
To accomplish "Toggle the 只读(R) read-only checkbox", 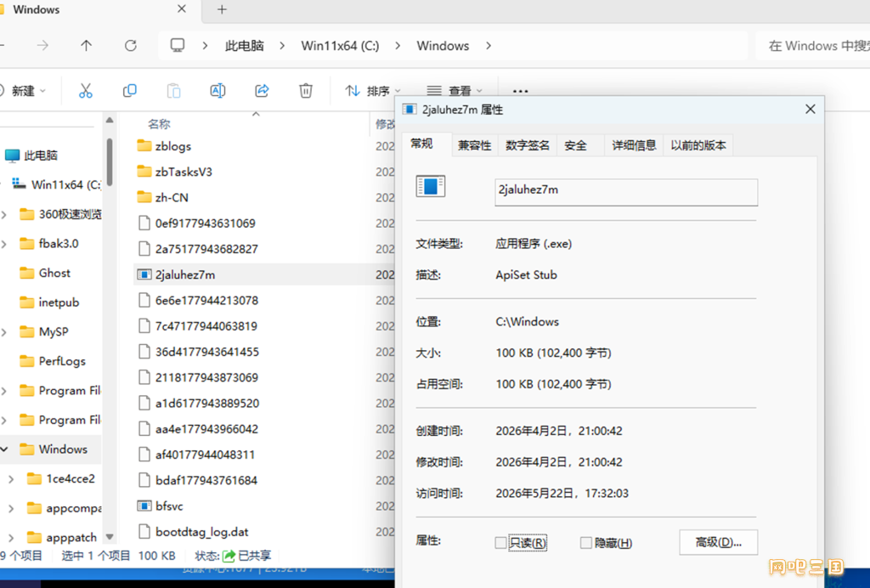I will pos(500,542).
